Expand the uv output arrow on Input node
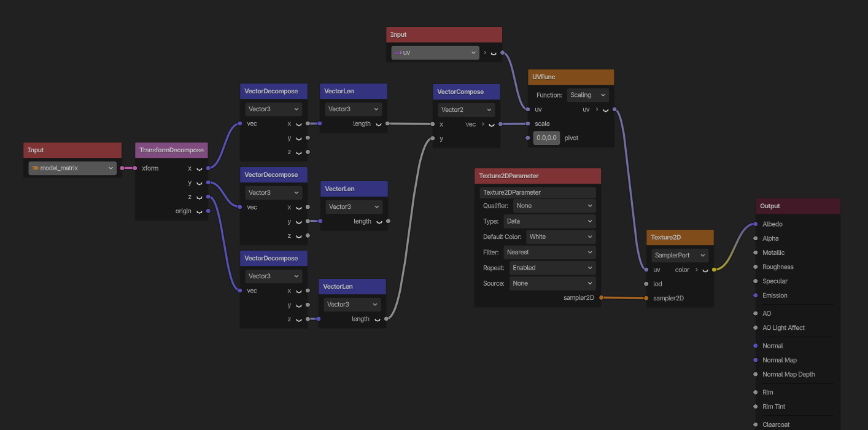 (485, 53)
